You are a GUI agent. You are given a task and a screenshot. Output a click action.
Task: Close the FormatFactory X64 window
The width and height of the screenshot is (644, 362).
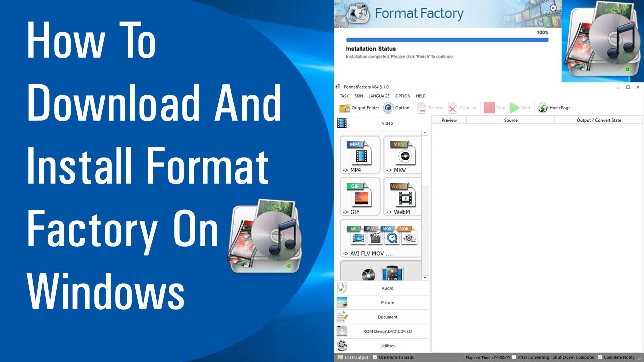point(638,87)
